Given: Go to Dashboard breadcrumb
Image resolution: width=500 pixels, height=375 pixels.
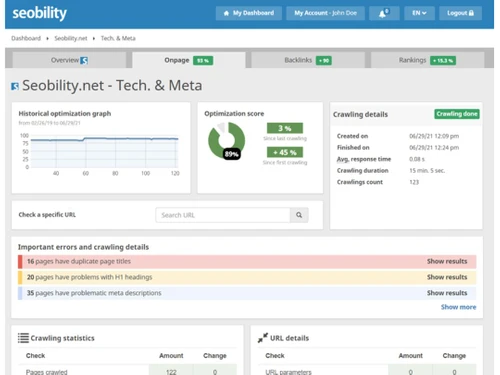Looking at the screenshot, I should 26,38.
